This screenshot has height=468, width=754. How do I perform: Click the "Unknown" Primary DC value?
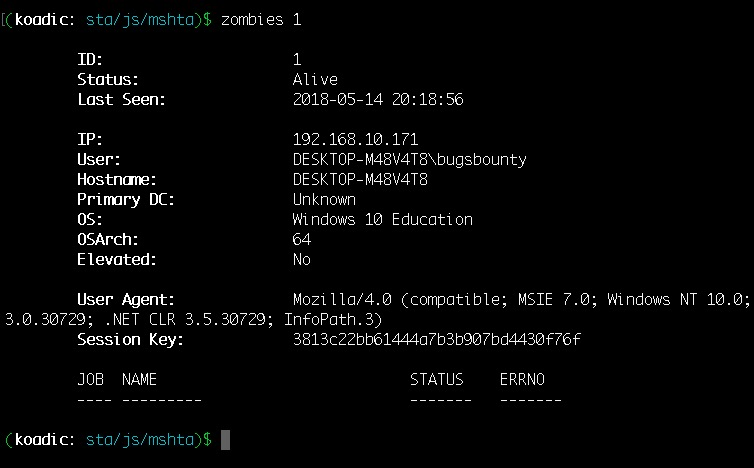[x=324, y=200]
